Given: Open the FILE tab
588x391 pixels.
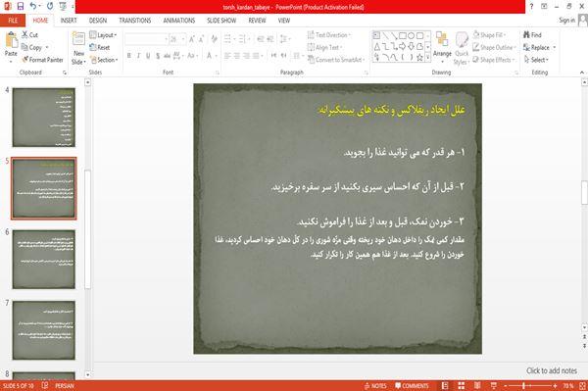Looking at the screenshot, I should coord(13,21).
